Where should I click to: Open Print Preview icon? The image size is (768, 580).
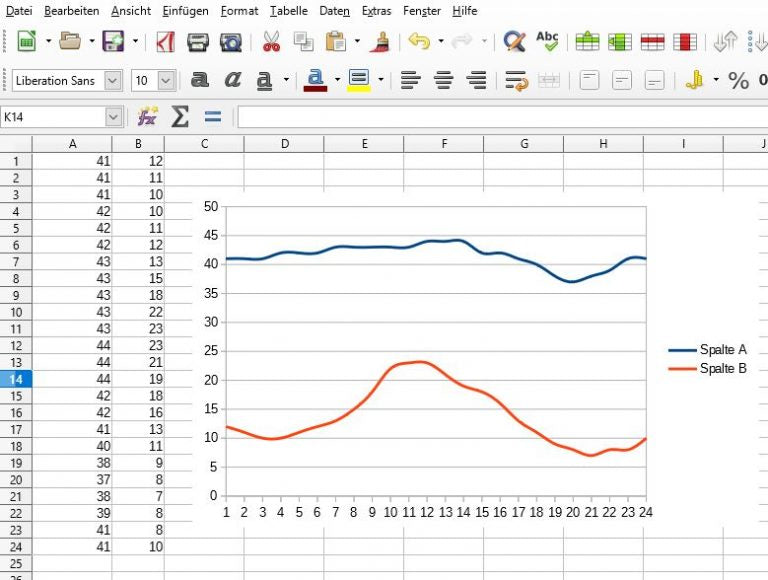click(x=231, y=42)
